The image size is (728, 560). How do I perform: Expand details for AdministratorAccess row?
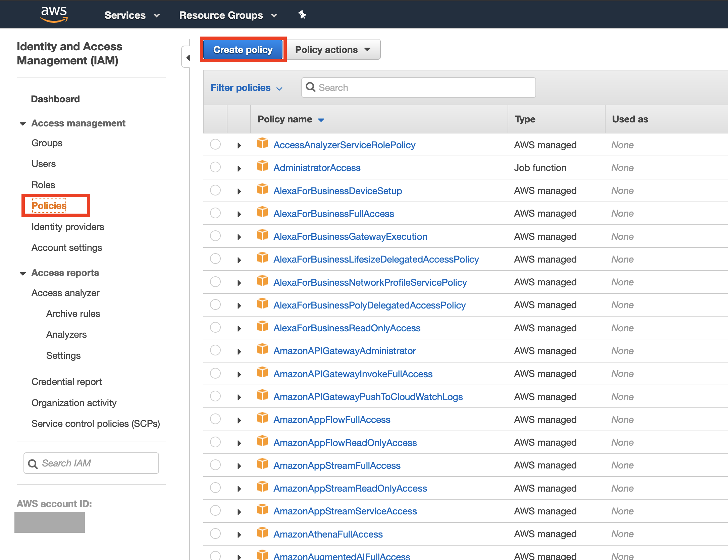(239, 168)
